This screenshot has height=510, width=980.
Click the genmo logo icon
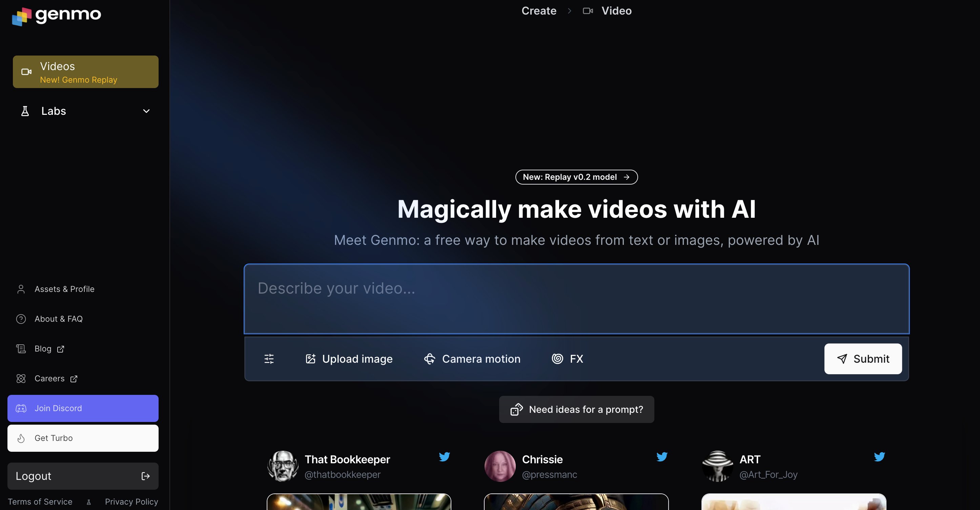pyautogui.click(x=22, y=16)
